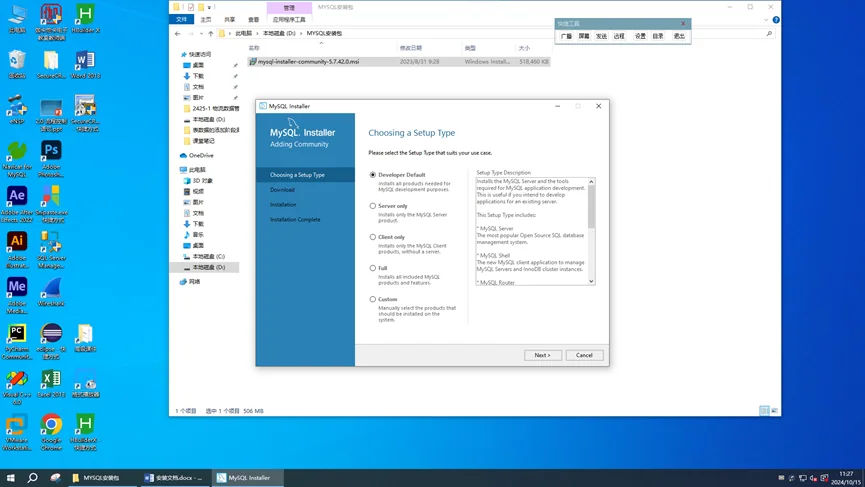Click the Explorer up-one-level arrow
The height and width of the screenshot is (487, 865).
pyautogui.click(x=211, y=34)
